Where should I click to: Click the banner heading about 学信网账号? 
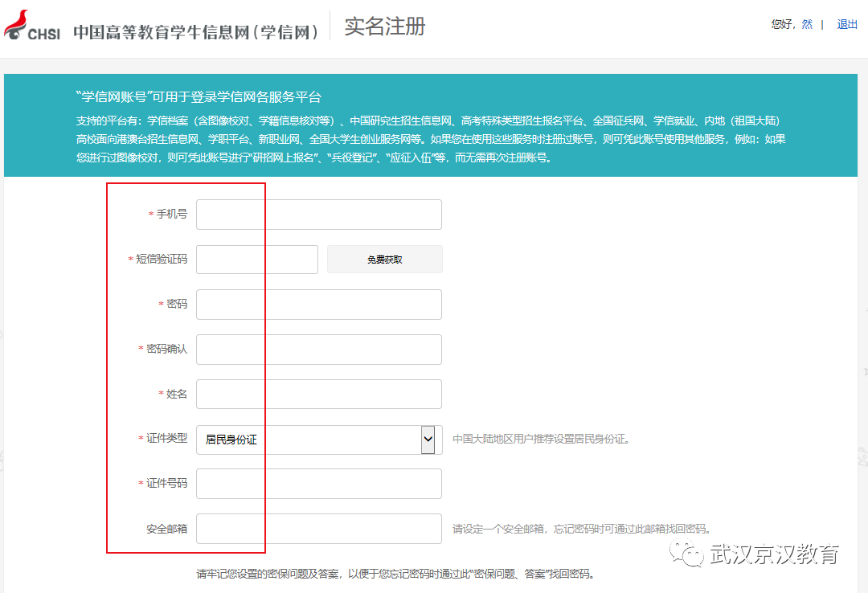click(199, 97)
